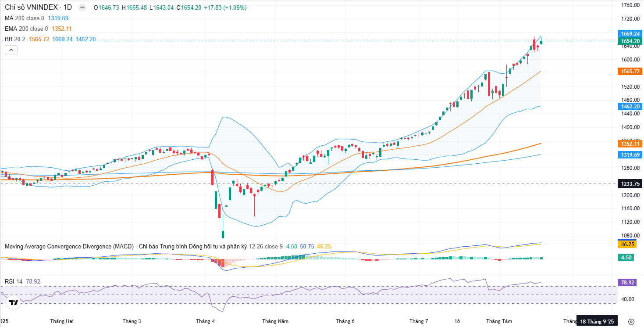Click the low value L1643.04
This screenshot has height=327, width=644.
(161, 7)
